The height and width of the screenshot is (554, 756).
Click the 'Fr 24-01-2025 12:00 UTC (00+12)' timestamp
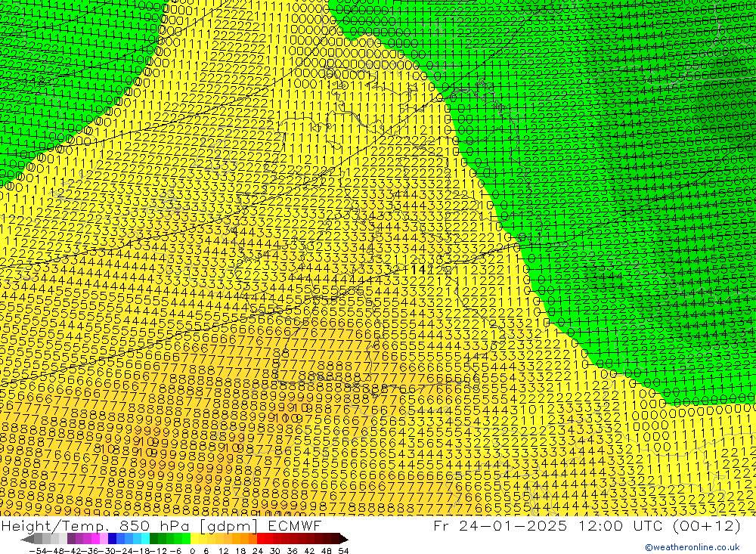tap(587, 525)
